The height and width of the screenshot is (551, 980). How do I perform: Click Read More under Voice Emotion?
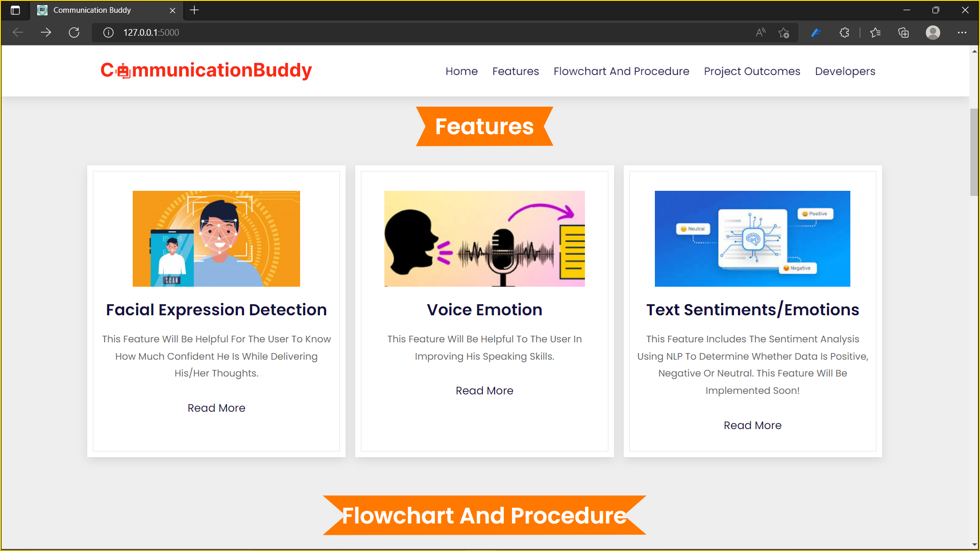pyautogui.click(x=484, y=391)
